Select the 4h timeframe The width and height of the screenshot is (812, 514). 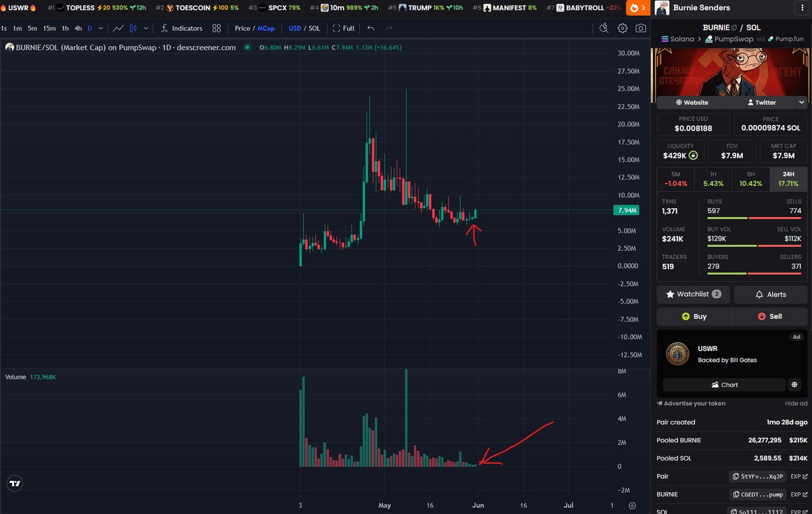point(78,28)
